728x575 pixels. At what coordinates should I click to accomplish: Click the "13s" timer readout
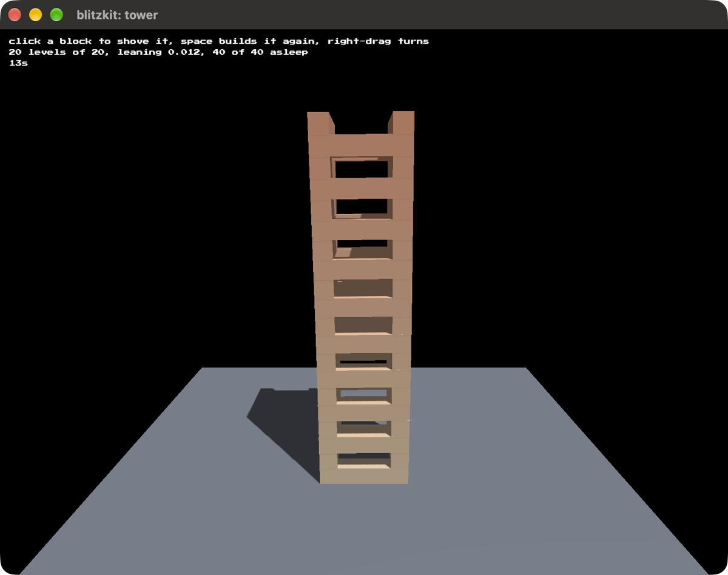point(18,63)
